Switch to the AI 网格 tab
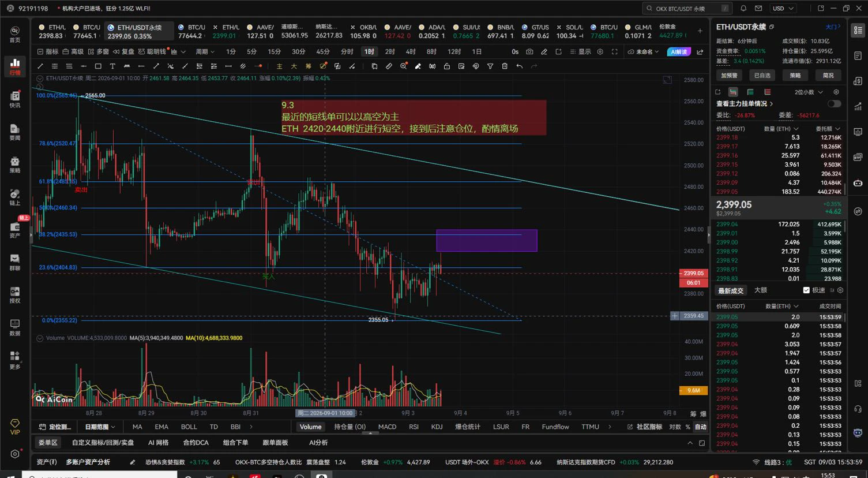The image size is (868, 478). (x=158, y=443)
